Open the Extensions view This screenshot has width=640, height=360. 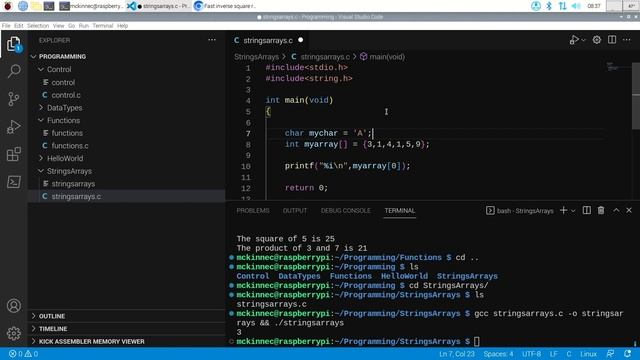tap(13, 154)
